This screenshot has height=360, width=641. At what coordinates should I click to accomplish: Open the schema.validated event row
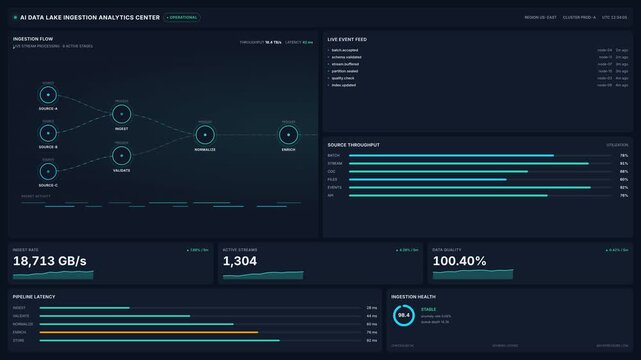477,57
